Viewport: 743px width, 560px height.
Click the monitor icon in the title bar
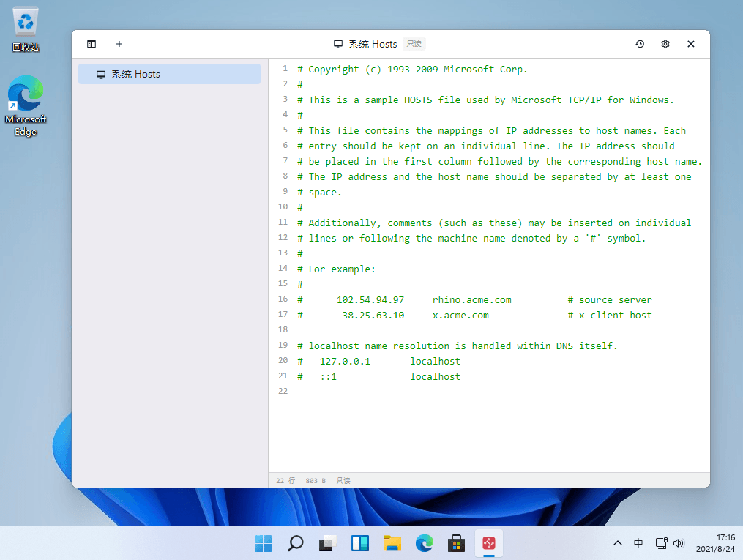click(338, 44)
